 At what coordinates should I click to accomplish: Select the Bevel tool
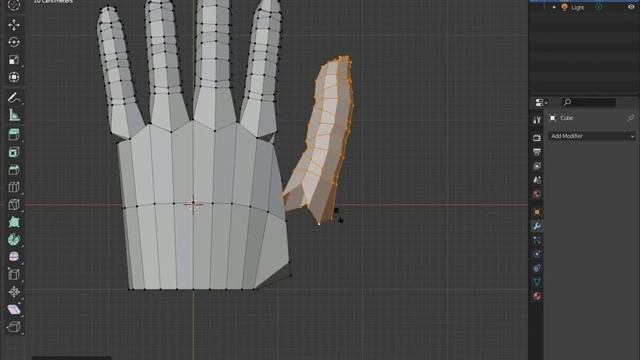pyautogui.click(x=14, y=170)
